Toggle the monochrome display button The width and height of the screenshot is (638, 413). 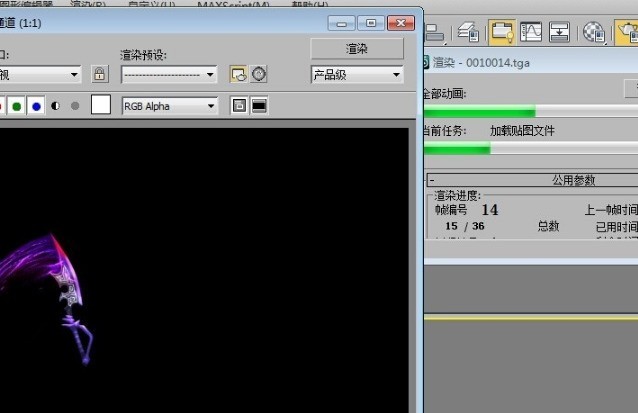(x=75, y=106)
